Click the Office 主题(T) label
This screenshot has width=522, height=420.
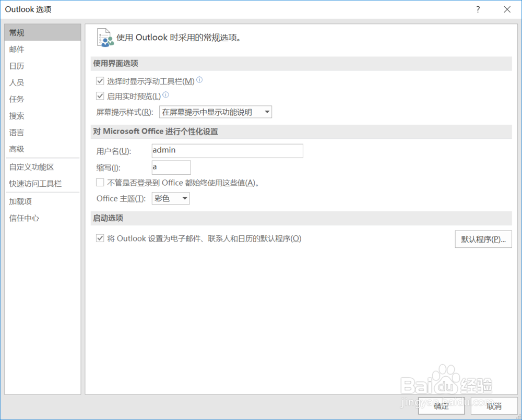(121, 199)
